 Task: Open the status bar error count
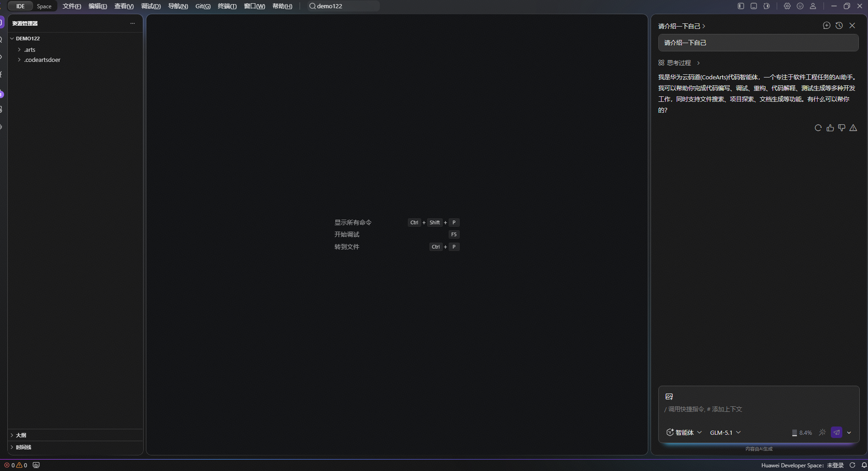[9, 465]
